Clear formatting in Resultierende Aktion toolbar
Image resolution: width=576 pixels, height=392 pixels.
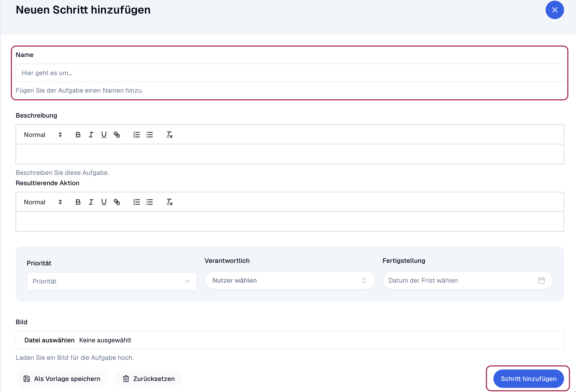point(169,202)
